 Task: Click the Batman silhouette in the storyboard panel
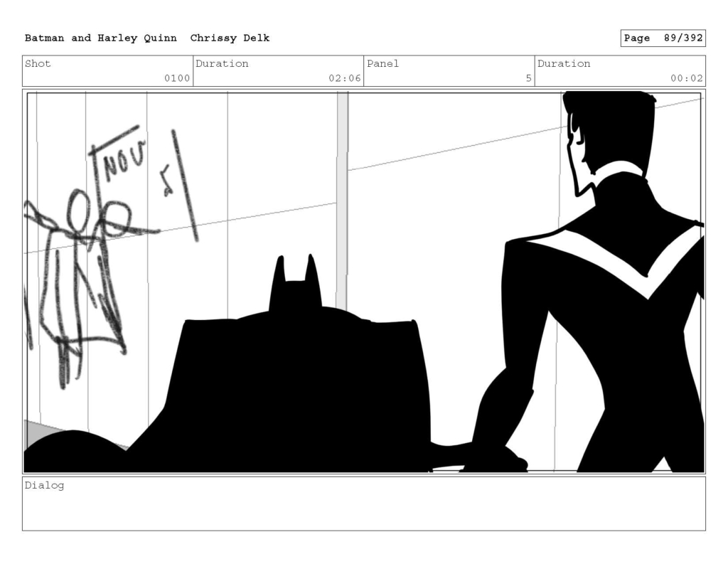pos(297,372)
